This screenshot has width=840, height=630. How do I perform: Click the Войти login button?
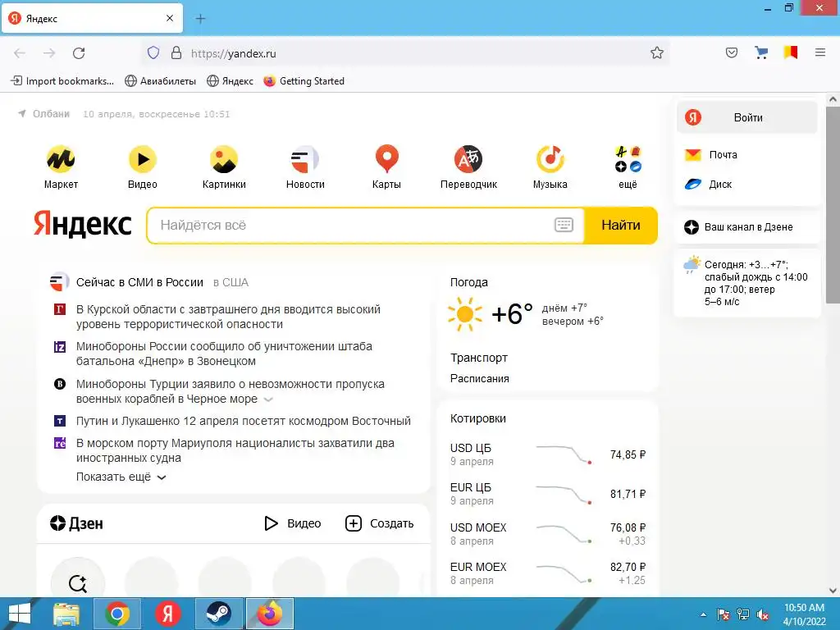point(747,117)
